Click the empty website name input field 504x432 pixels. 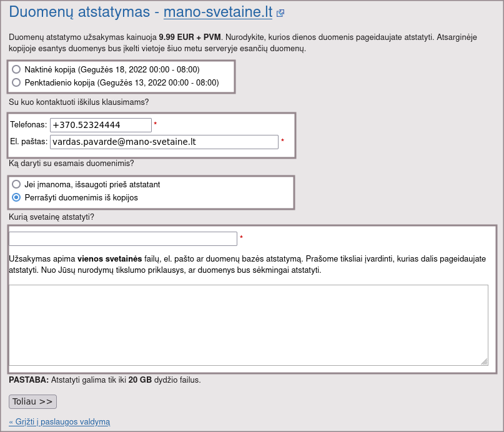123,238
